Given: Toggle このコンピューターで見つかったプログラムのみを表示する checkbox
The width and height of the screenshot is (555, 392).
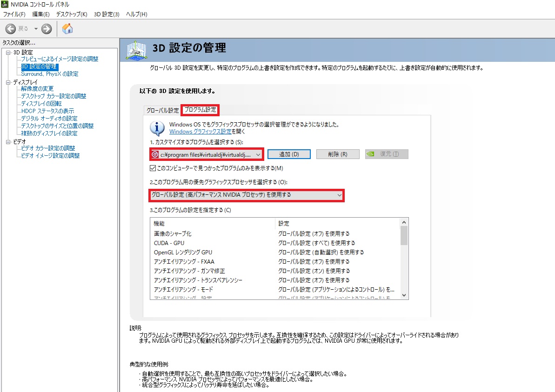Looking at the screenshot, I should coord(153,168).
